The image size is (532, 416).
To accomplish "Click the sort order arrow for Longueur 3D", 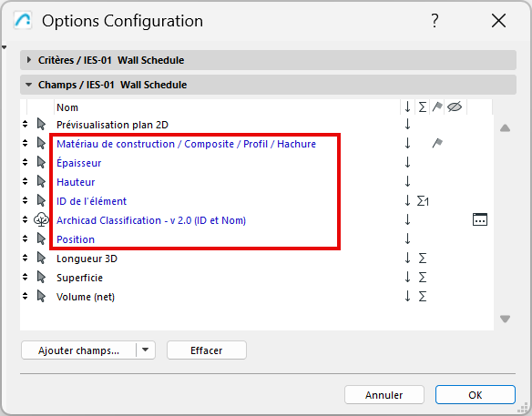I will coord(407,258).
